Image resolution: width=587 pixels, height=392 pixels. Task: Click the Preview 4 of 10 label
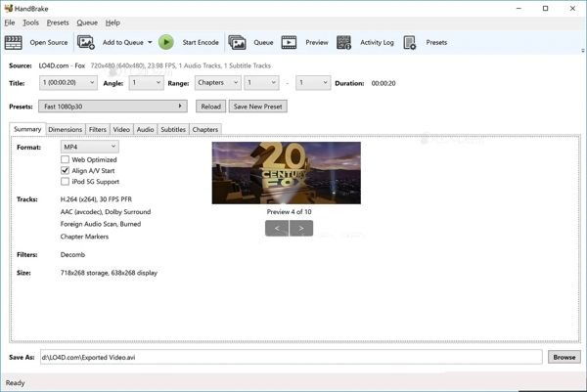pos(289,212)
